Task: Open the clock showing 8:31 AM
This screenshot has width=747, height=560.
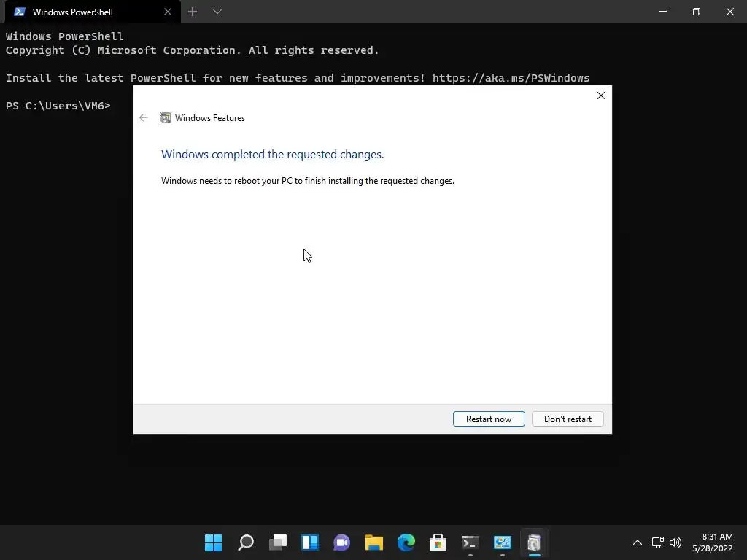Action: coord(712,542)
